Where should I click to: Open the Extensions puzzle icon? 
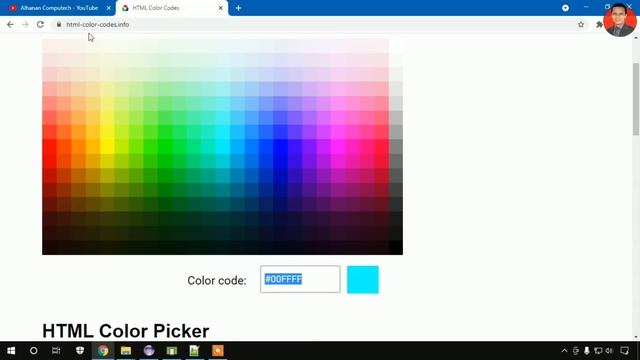(599, 24)
